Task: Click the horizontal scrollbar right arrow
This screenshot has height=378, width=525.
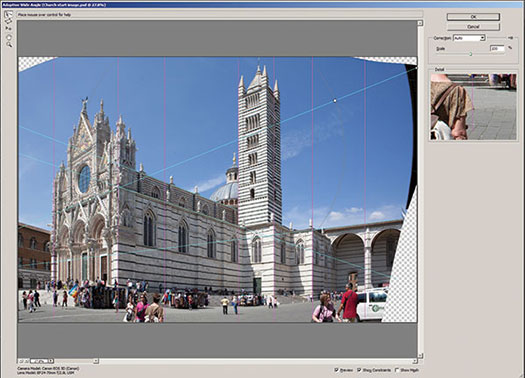Action: 415,361
